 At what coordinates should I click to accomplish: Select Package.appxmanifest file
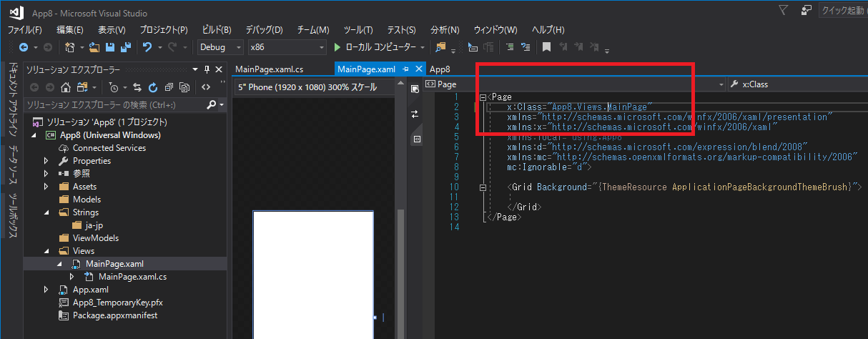114,315
